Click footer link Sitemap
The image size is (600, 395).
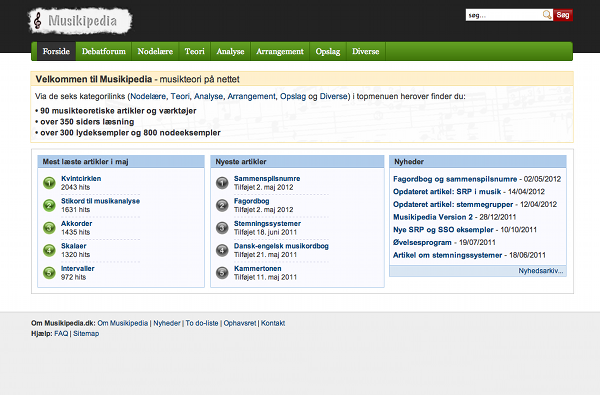(86, 333)
